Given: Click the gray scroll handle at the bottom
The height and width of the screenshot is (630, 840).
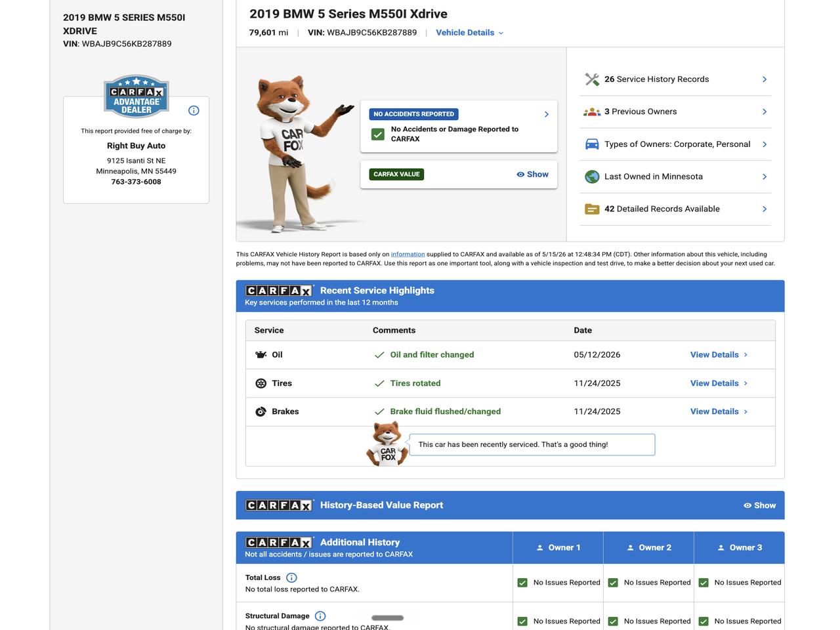Looking at the screenshot, I should pos(387,618).
